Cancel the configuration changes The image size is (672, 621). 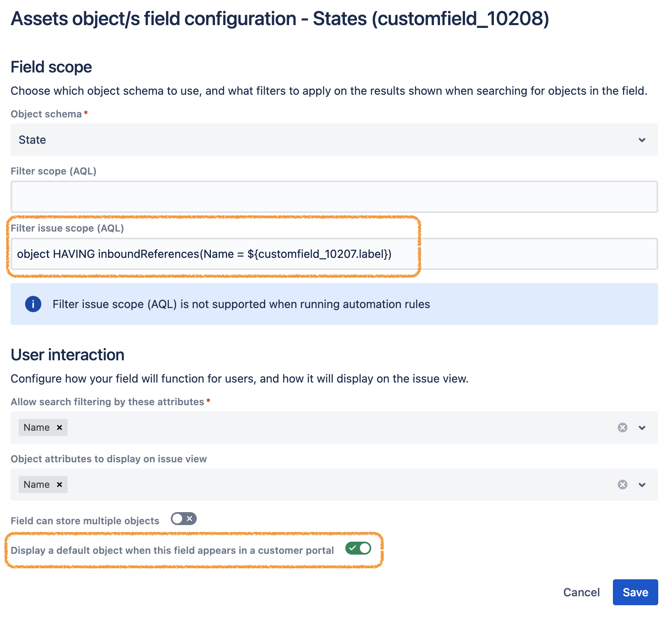click(x=581, y=592)
